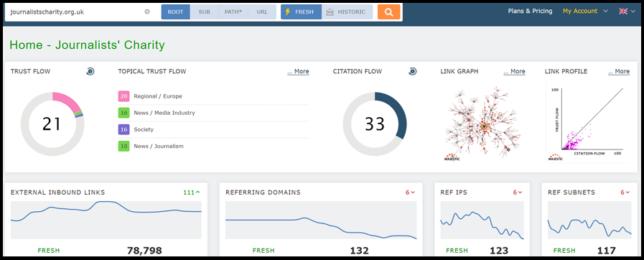Screen dimensions: 644x260
Task: Select ROOT search scope
Action: coord(175,12)
